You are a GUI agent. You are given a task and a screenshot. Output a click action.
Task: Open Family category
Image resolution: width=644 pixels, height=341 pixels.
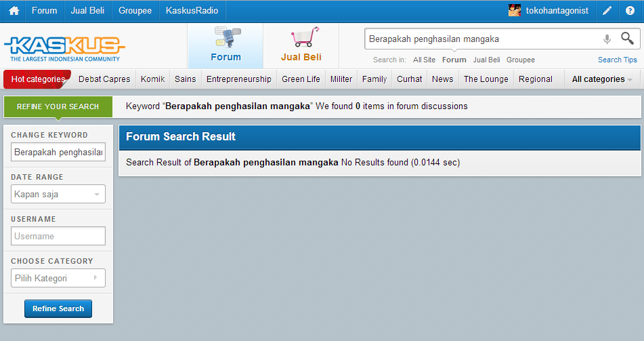click(x=374, y=79)
